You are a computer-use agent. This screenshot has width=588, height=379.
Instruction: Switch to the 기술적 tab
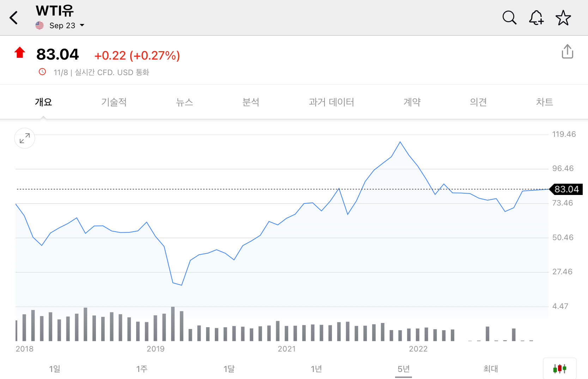114,102
